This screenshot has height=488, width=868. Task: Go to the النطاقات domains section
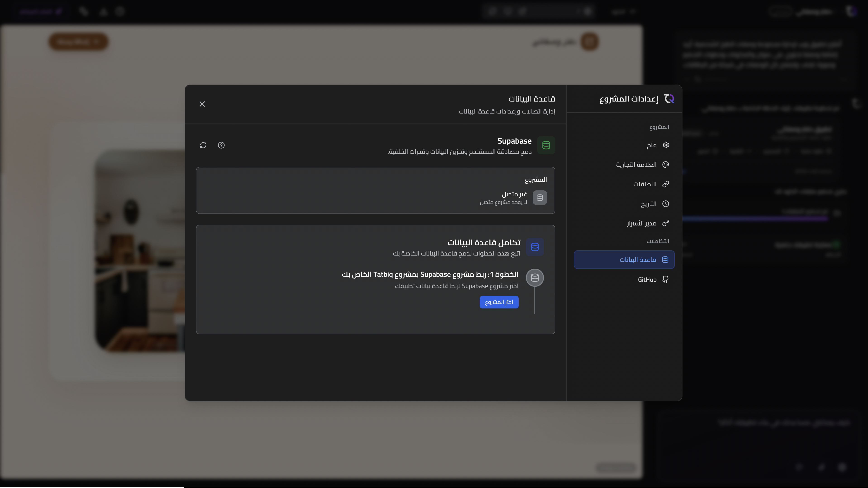coord(624,184)
